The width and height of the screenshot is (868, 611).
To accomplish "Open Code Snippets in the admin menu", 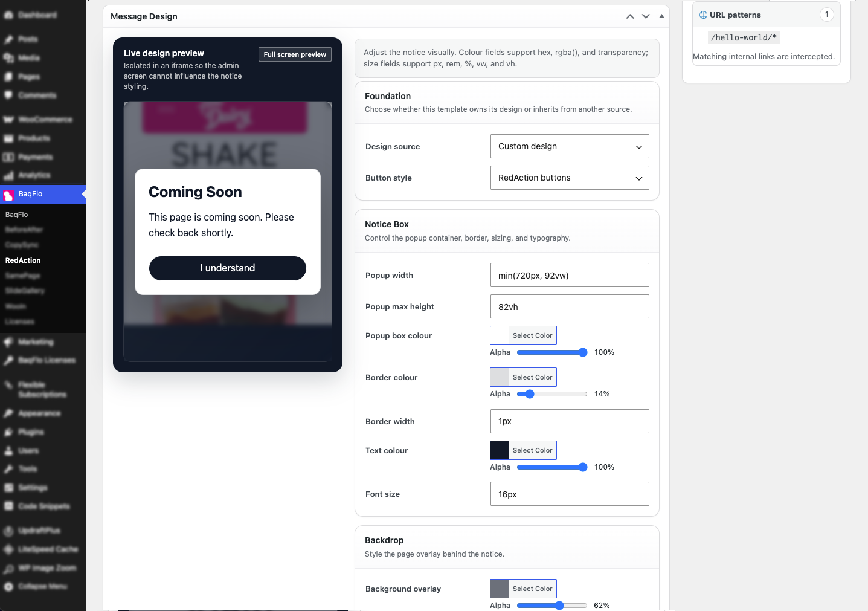I will (44, 506).
